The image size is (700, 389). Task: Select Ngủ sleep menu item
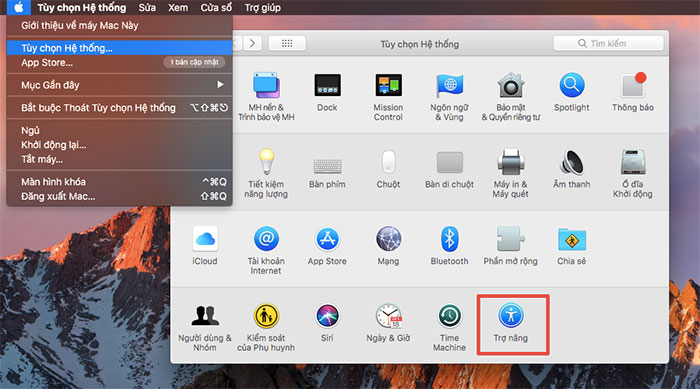point(120,130)
